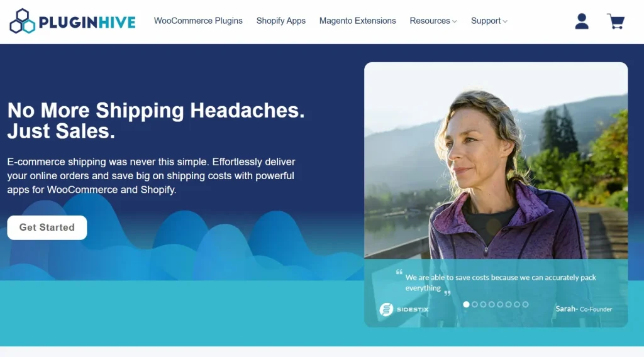This screenshot has width=644, height=357.
Task: Open WooCommerce Plugins menu item
Action: tap(198, 21)
